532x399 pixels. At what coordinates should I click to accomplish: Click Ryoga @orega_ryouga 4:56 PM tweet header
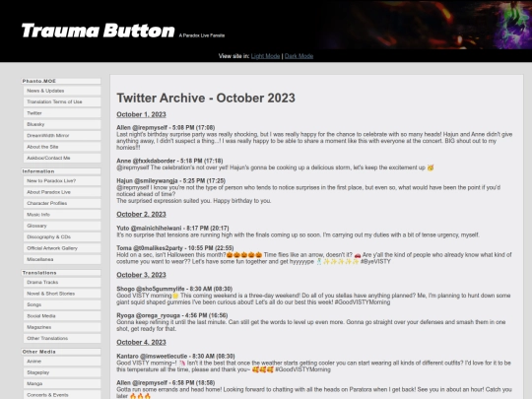[172, 315]
